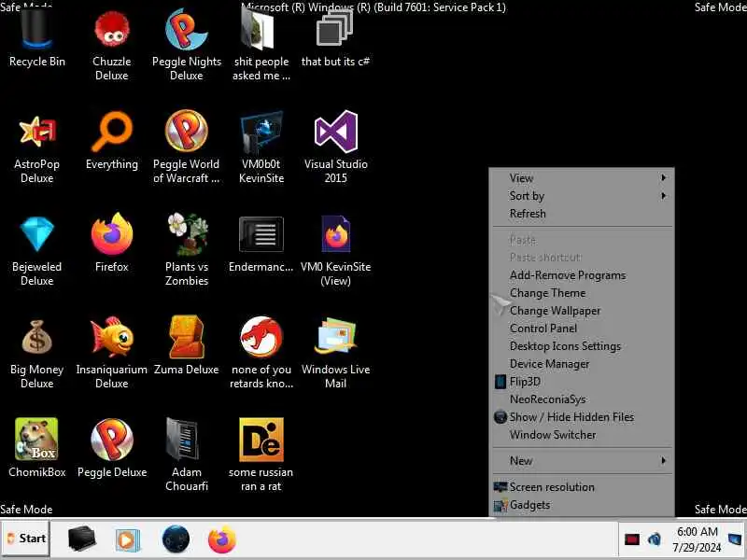Launch Big Money Deluxe icon

pos(36,354)
